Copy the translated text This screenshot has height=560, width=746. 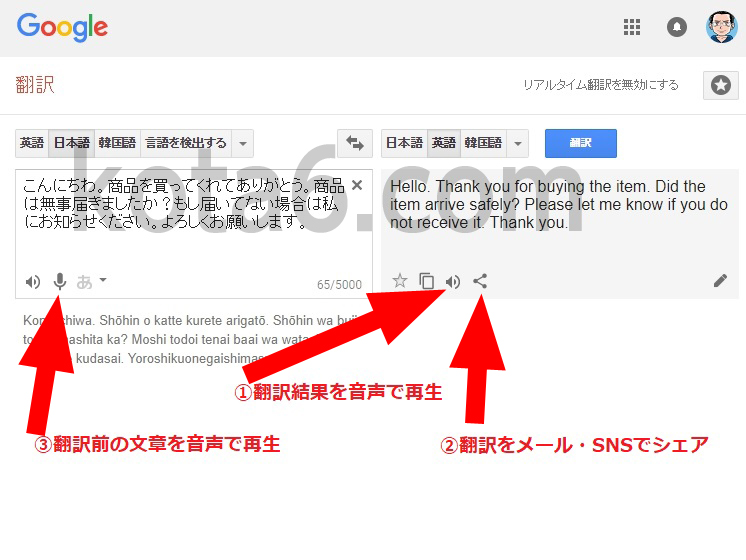tap(426, 281)
